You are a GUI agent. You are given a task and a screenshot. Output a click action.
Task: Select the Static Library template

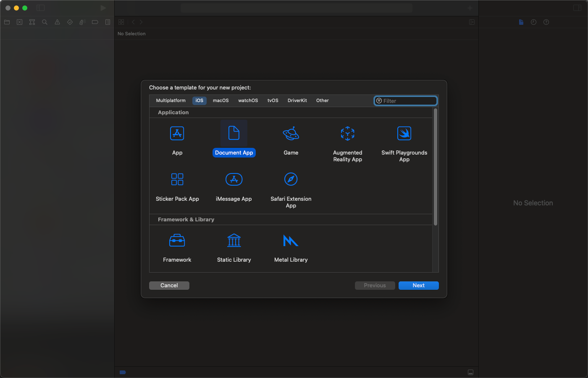coord(234,248)
